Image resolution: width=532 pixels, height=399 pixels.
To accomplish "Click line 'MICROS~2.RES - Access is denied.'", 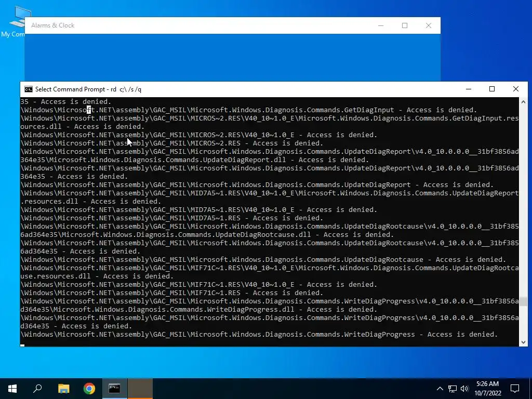I will (x=171, y=143).
